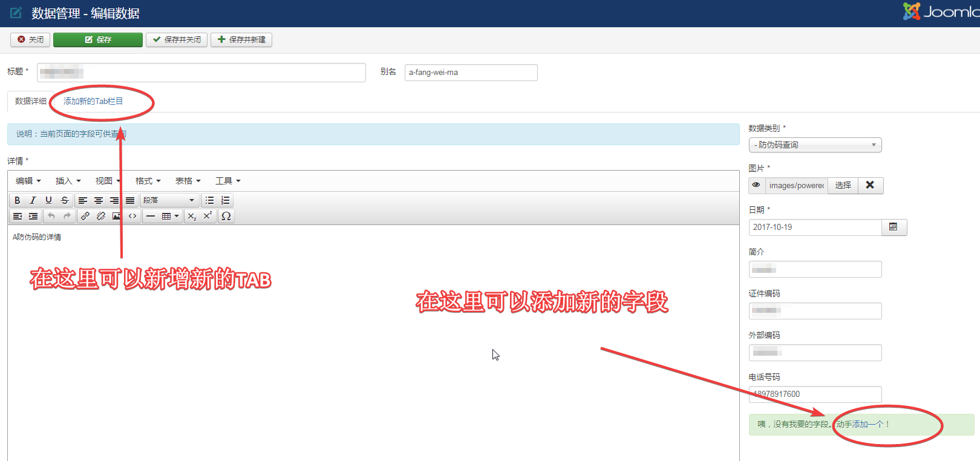Click the 保存并关闭 button
The image size is (980, 461).
tap(177, 40)
